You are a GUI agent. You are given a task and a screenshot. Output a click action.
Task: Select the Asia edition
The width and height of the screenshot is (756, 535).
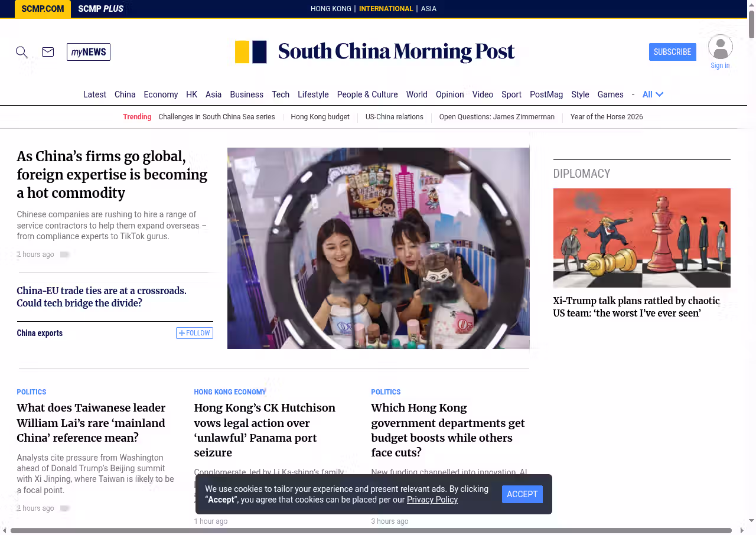(428, 9)
